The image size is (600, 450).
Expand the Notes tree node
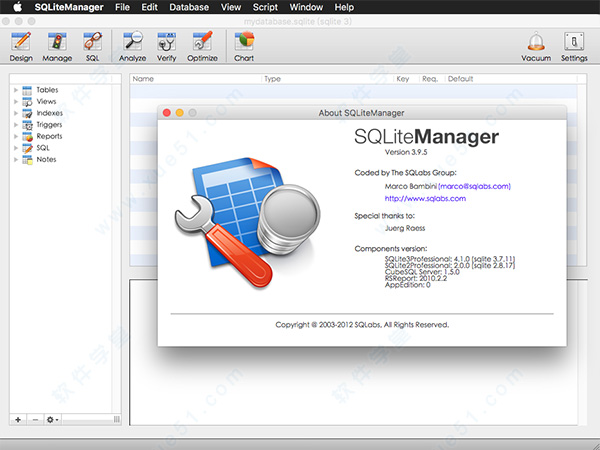point(16,159)
